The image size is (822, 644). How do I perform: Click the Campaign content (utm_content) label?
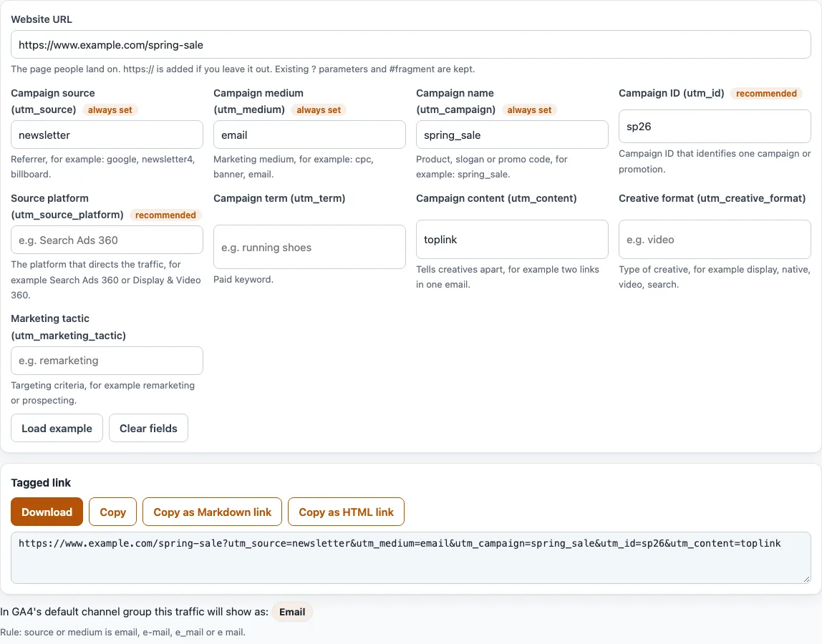pos(496,198)
